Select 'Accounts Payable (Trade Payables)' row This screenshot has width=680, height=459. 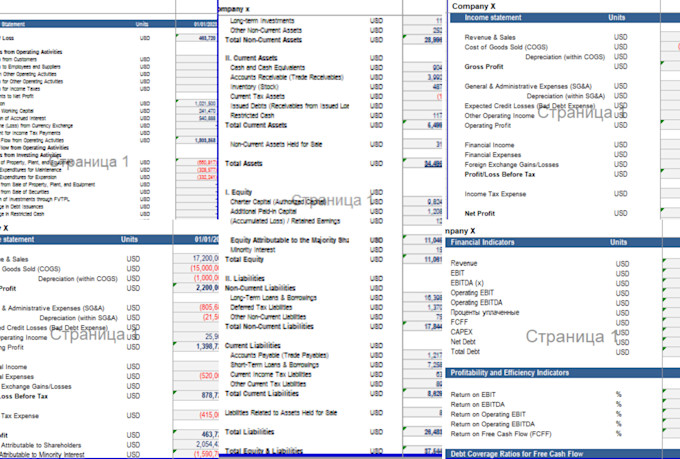[x=279, y=355]
